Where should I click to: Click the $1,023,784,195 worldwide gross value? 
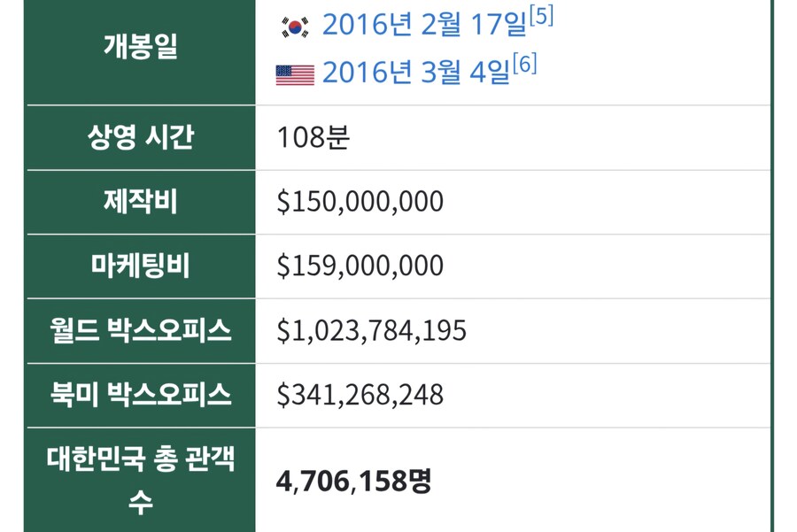point(371,331)
